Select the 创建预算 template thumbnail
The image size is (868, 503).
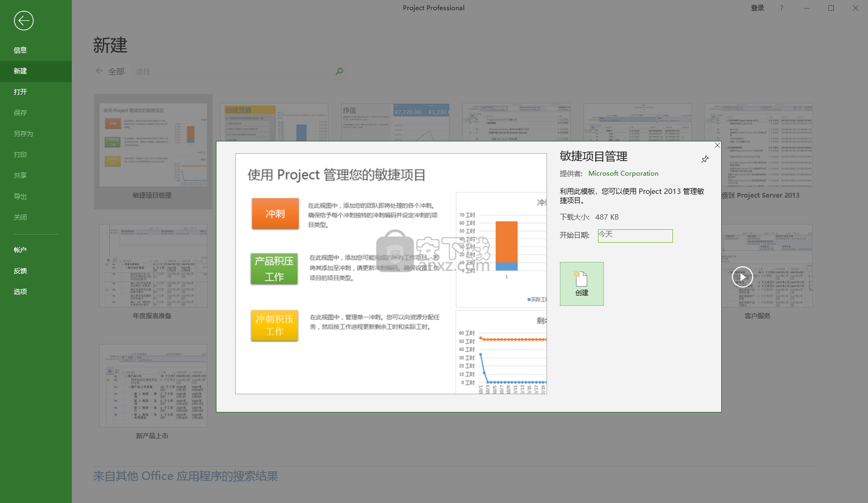click(274, 122)
